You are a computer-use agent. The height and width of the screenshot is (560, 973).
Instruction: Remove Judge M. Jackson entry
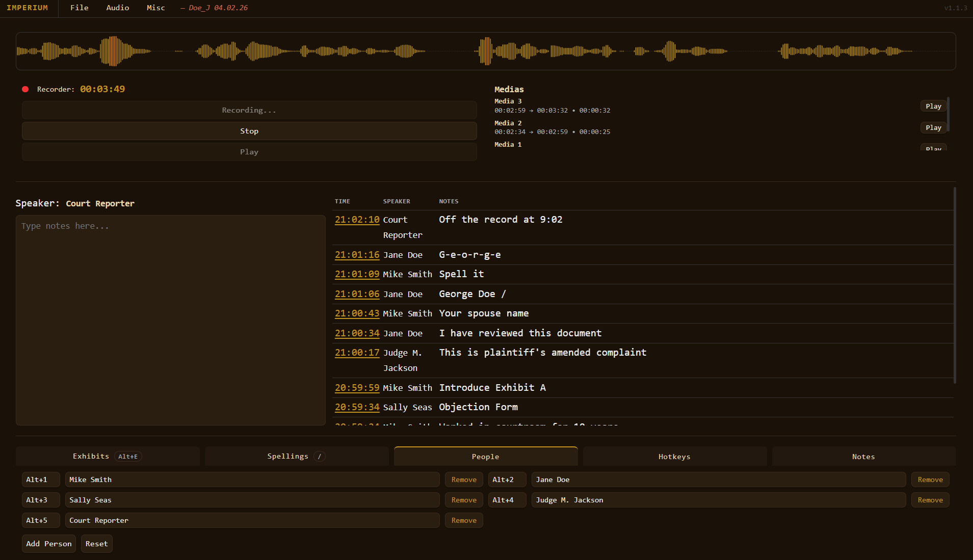(x=930, y=500)
